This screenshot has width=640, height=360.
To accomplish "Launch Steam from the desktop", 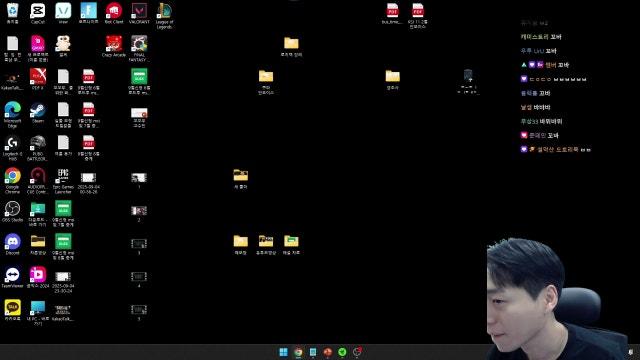I will pos(38,113).
